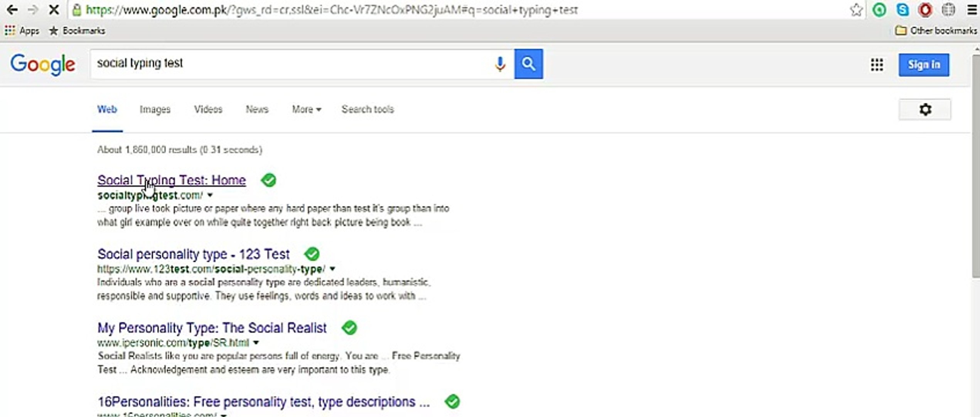Stop page loading with the X button
Screen dimensions: 980x417
pos(54,10)
